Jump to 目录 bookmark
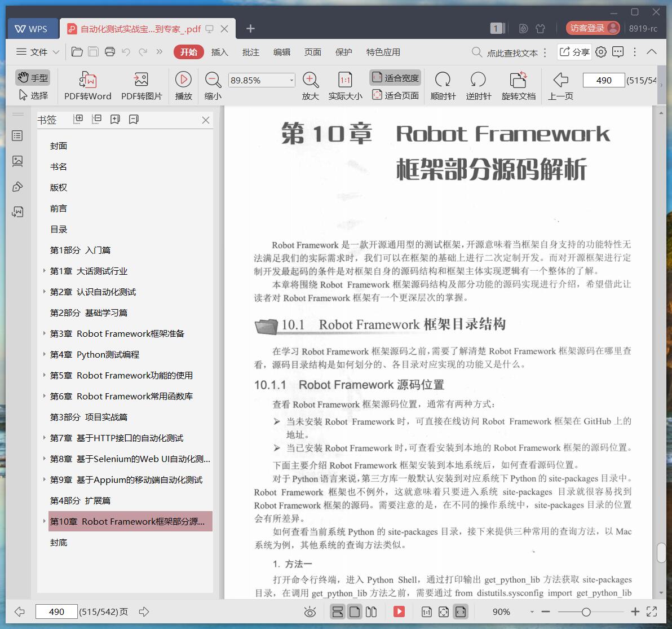The image size is (672, 629). 59,230
